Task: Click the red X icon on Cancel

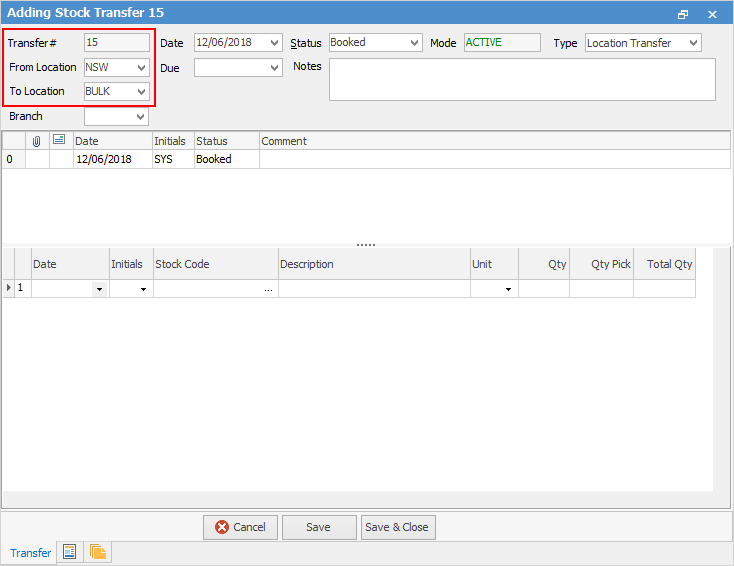Action: pyautogui.click(x=222, y=527)
